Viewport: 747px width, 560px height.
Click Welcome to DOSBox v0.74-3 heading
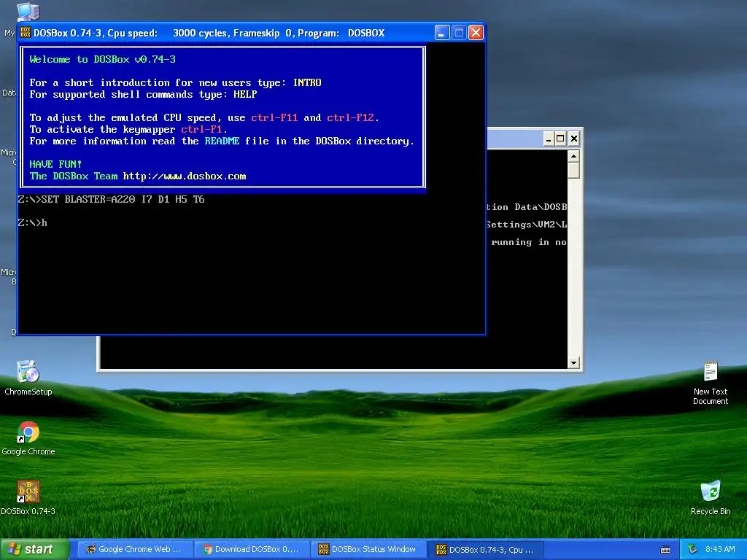[x=102, y=59]
